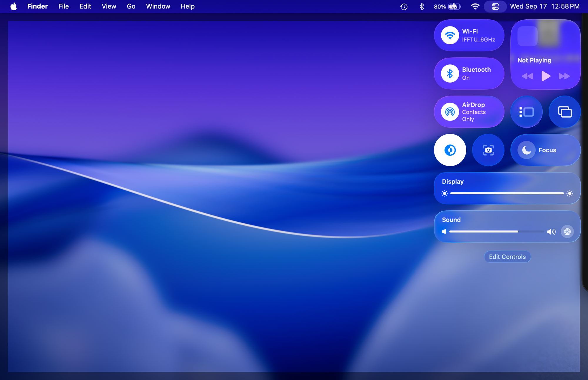This screenshot has width=588, height=380.
Task: Select the Stage Manager control
Action: point(526,112)
